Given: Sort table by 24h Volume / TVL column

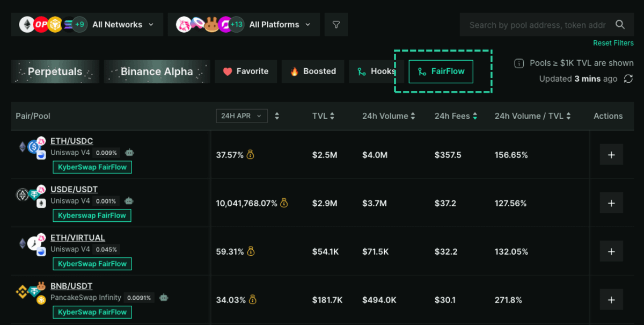Looking at the screenshot, I should [x=532, y=116].
